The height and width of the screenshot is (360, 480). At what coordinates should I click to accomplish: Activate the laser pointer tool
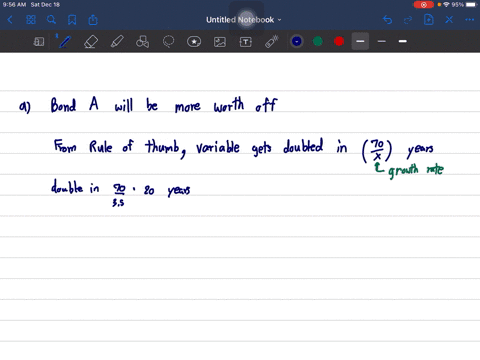click(x=272, y=42)
